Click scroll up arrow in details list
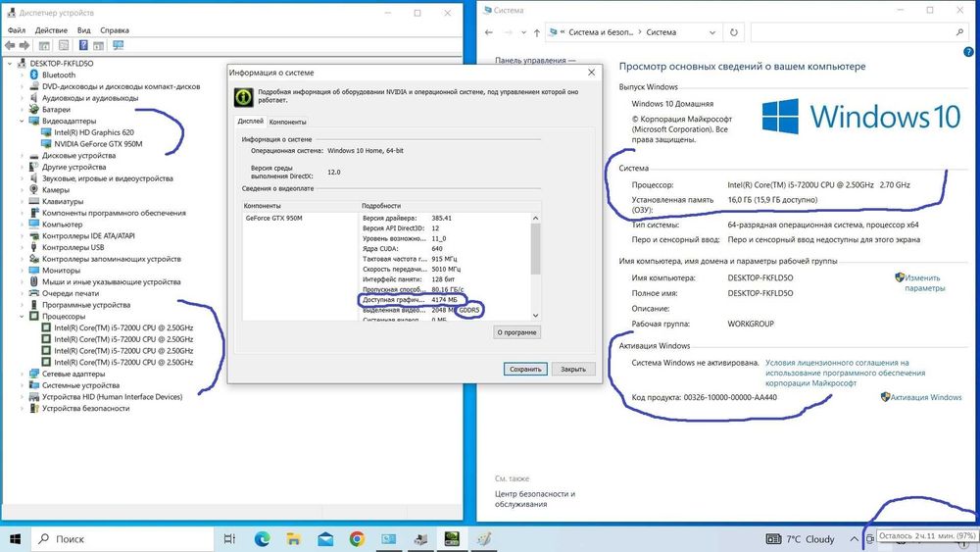 [x=536, y=218]
